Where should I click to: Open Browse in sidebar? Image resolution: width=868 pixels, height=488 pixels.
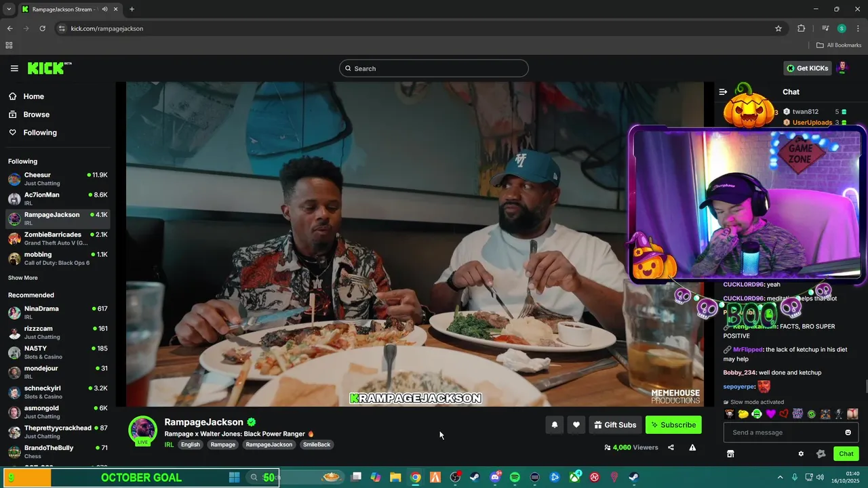click(x=58, y=115)
